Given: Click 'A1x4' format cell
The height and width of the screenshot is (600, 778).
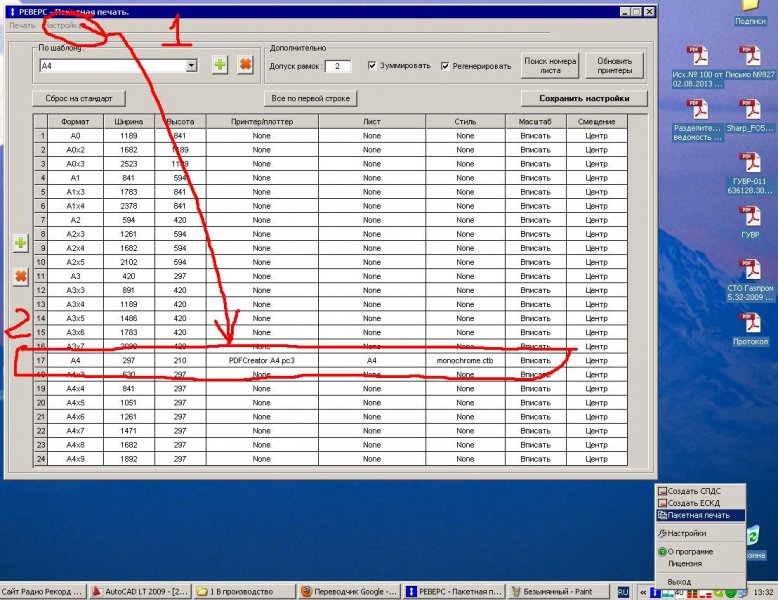Looking at the screenshot, I should (75, 206).
